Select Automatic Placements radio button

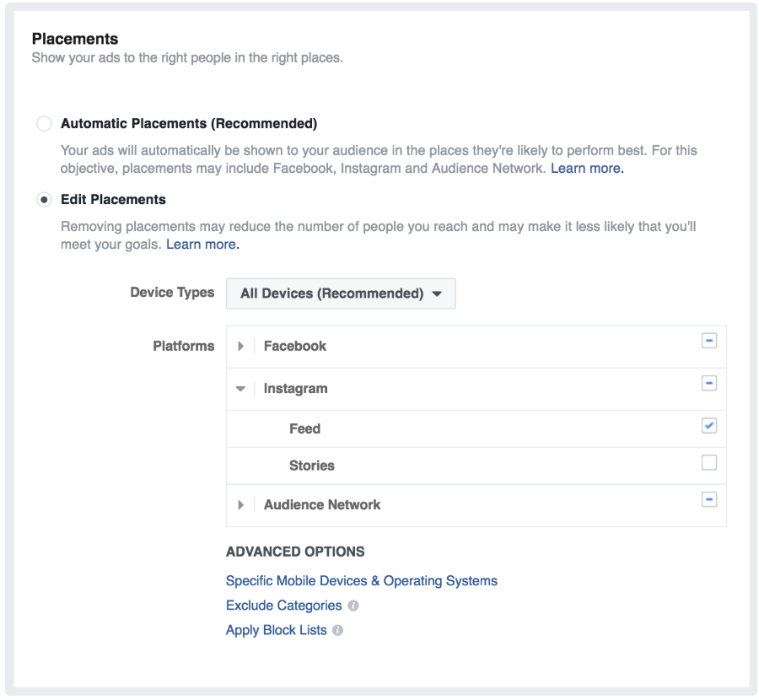tap(44, 124)
